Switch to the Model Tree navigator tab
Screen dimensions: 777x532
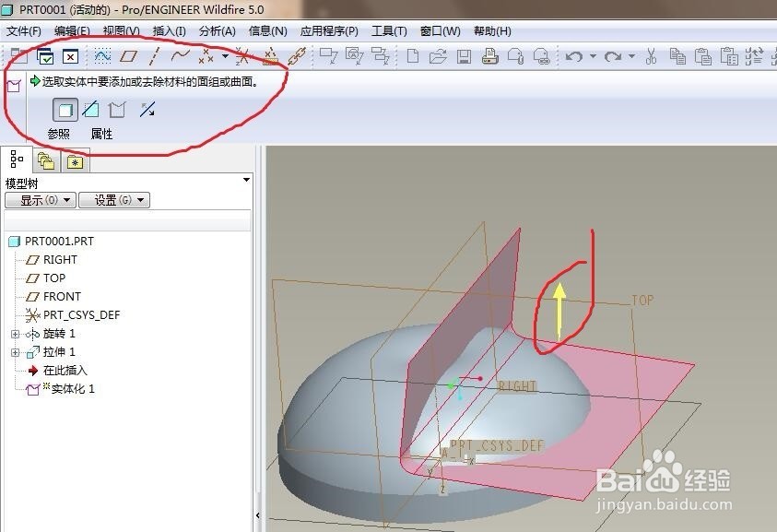17,160
